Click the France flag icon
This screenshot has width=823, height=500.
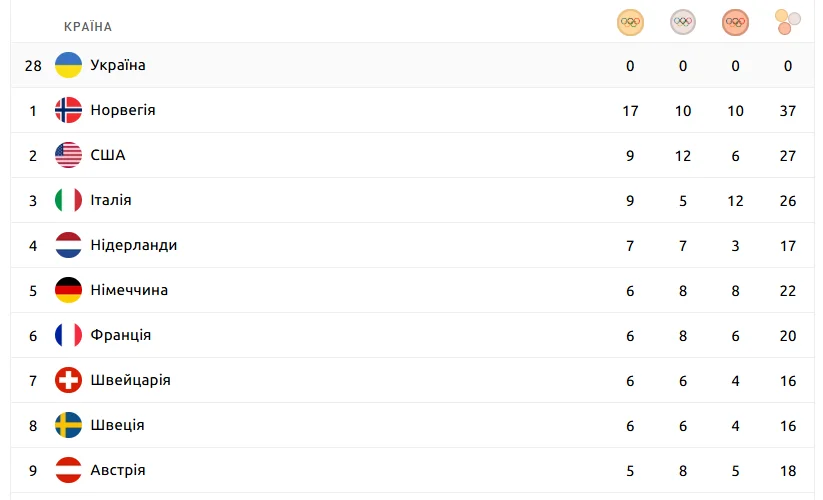tap(68, 336)
